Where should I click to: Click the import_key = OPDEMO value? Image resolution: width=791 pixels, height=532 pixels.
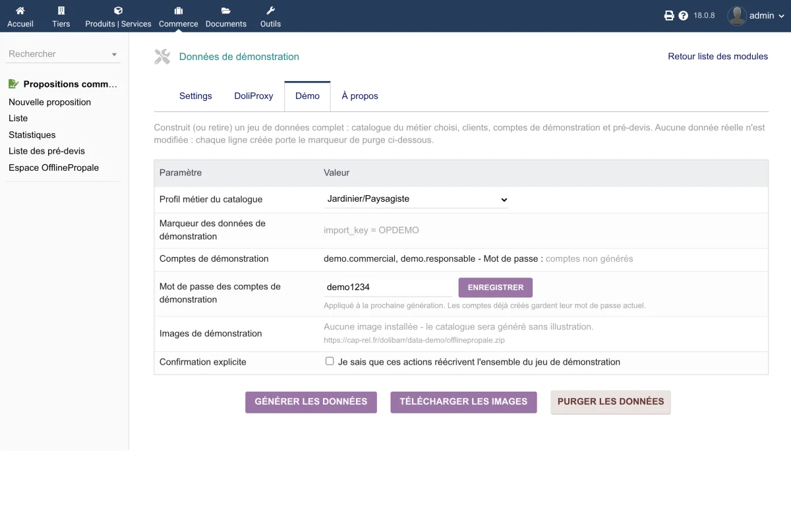point(371,230)
